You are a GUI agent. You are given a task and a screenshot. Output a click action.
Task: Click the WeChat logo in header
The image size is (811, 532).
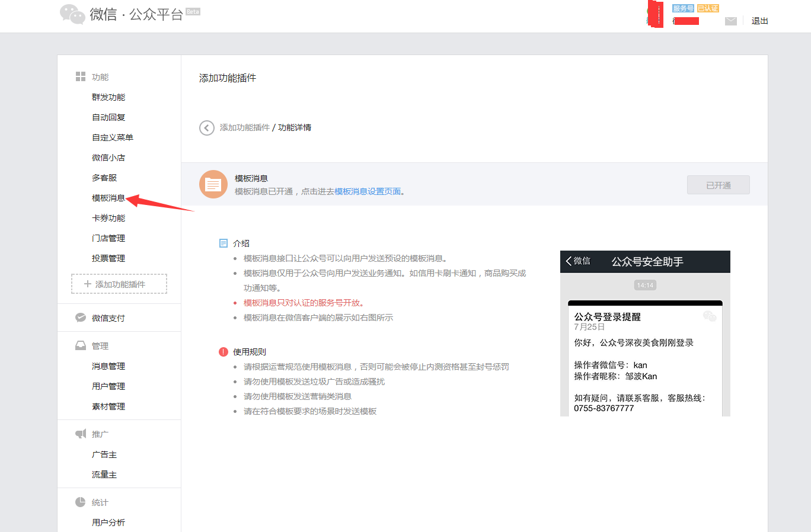tap(72, 14)
